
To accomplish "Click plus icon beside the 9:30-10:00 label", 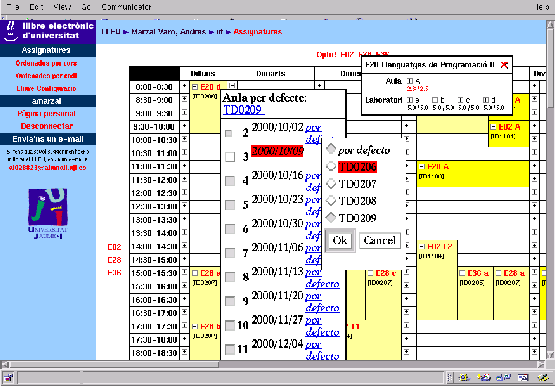I will coord(184,126).
